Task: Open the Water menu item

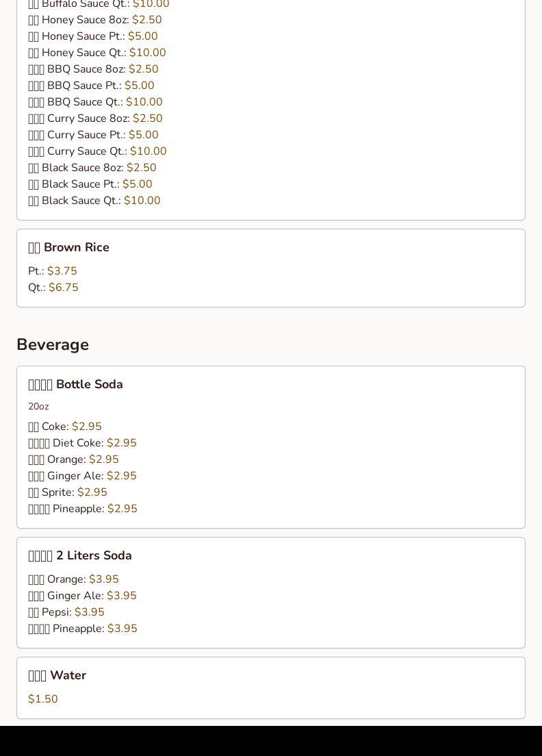Action: click(57, 675)
